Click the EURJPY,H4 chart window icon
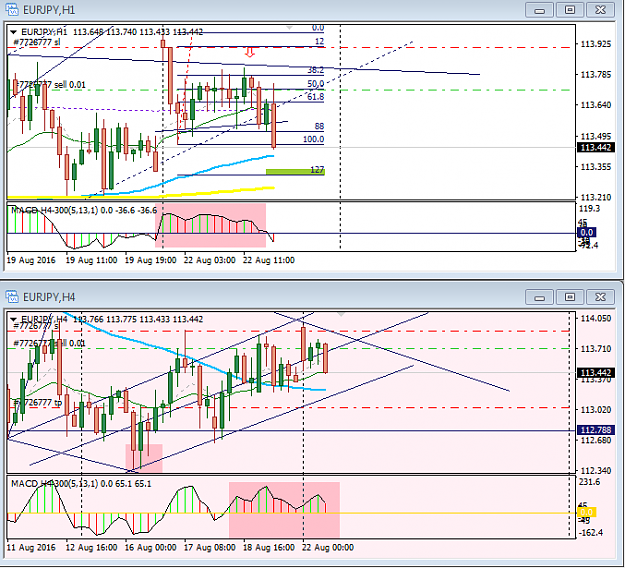625x568 pixels. [12, 297]
